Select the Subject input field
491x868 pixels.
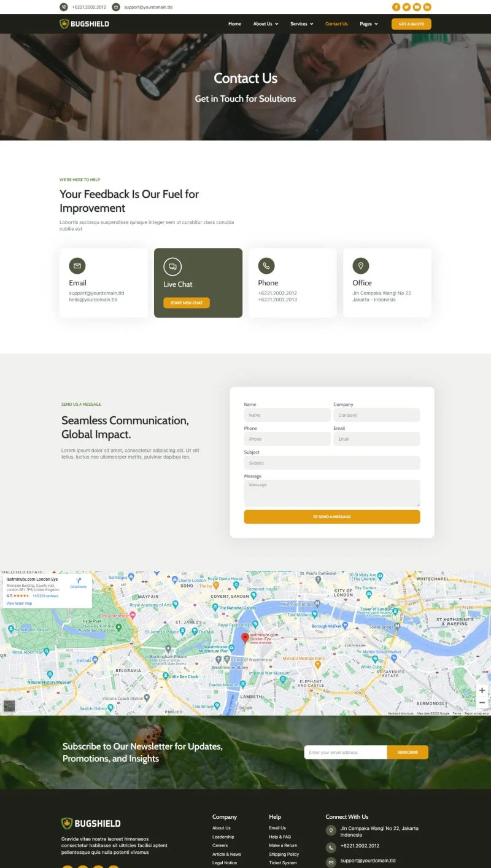[332, 463]
